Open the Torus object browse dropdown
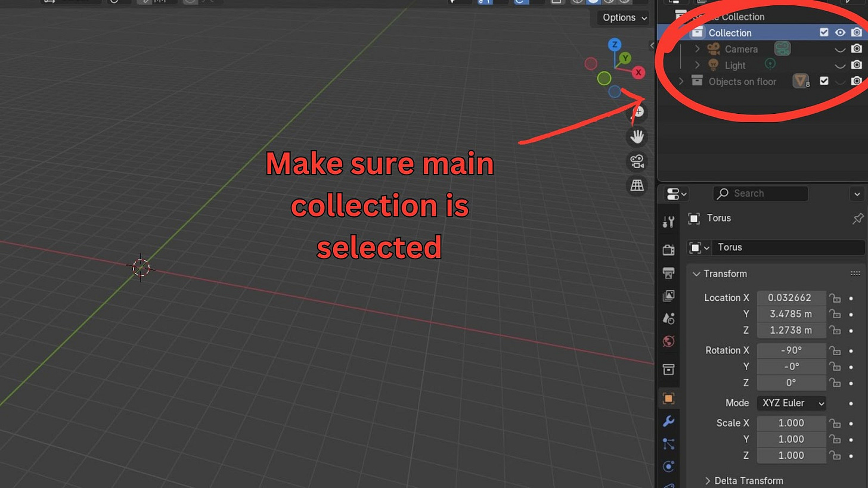 pyautogui.click(x=699, y=247)
